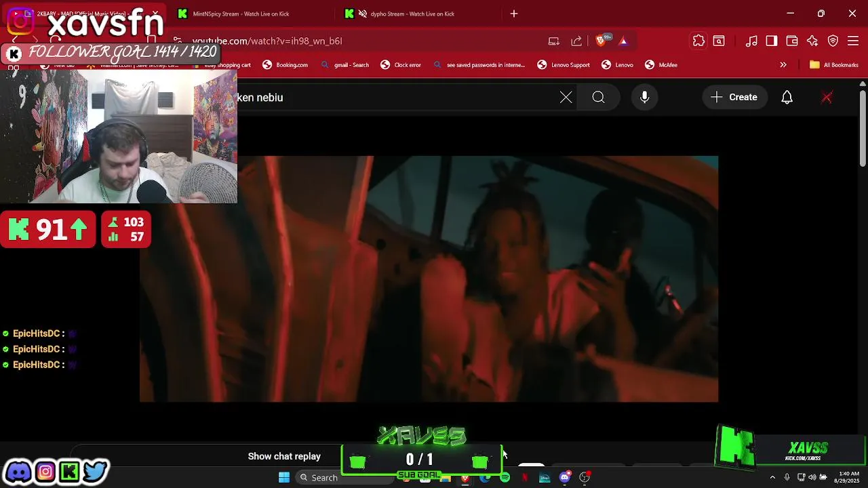Open the plain Lenovo bookmark
This screenshot has width=868, height=488.
click(617, 65)
